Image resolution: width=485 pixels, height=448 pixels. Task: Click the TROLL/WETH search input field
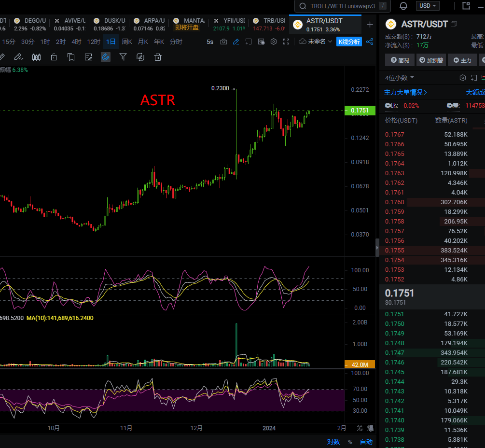point(343,6)
